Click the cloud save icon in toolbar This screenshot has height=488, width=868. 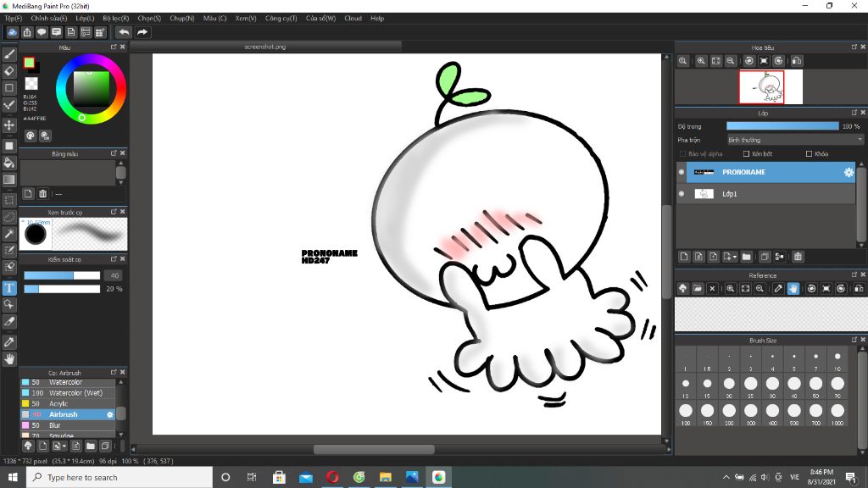(12, 32)
